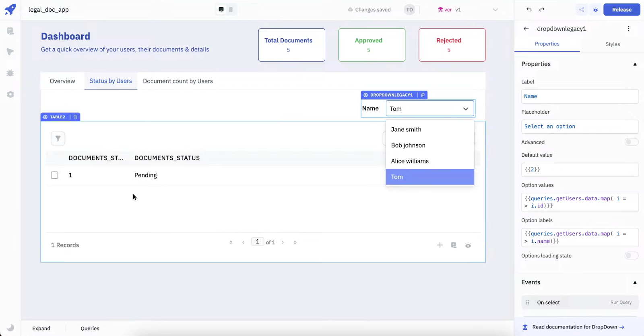Select Bob johnson from dropdown list
The width and height of the screenshot is (644, 336).
[x=430, y=145]
